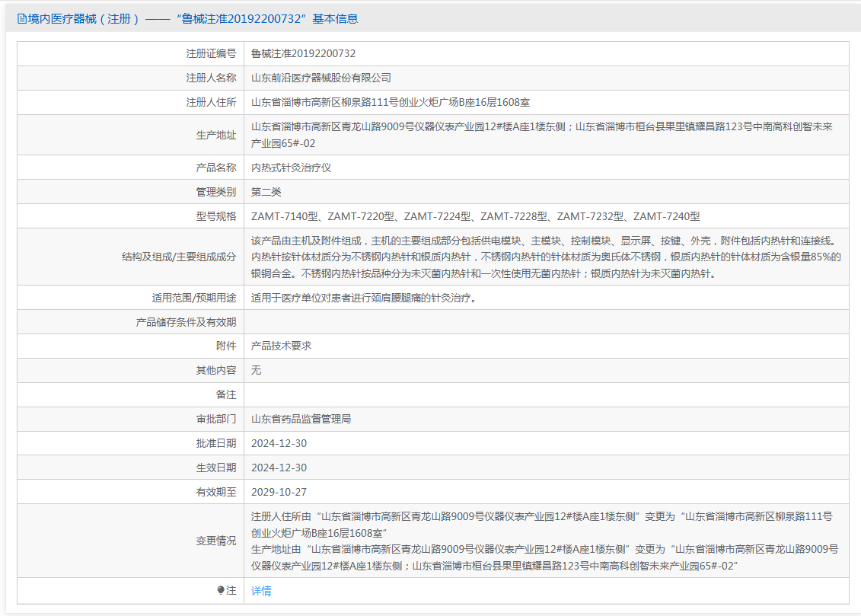Click the empty 备注 field cell
The image size is (861, 616).
pyautogui.click(x=546, y=394)
